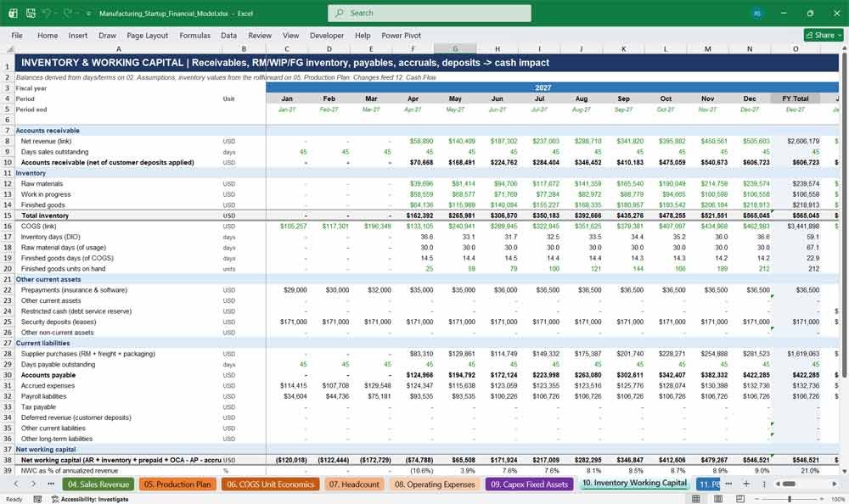Click vertical scrollbar down arrow
Screen dimensions: 849x504
click(844, 473)
